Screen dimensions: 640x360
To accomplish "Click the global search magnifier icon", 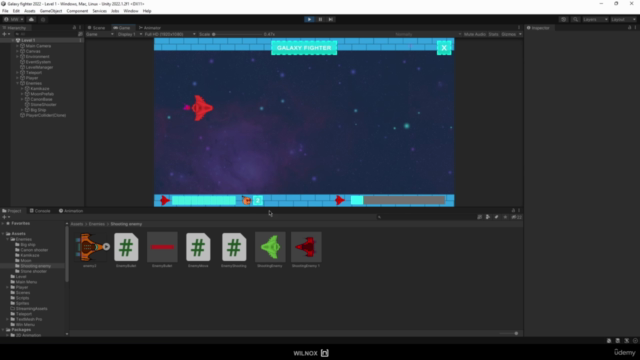I will pyautogui.click(x=576, y=19).
